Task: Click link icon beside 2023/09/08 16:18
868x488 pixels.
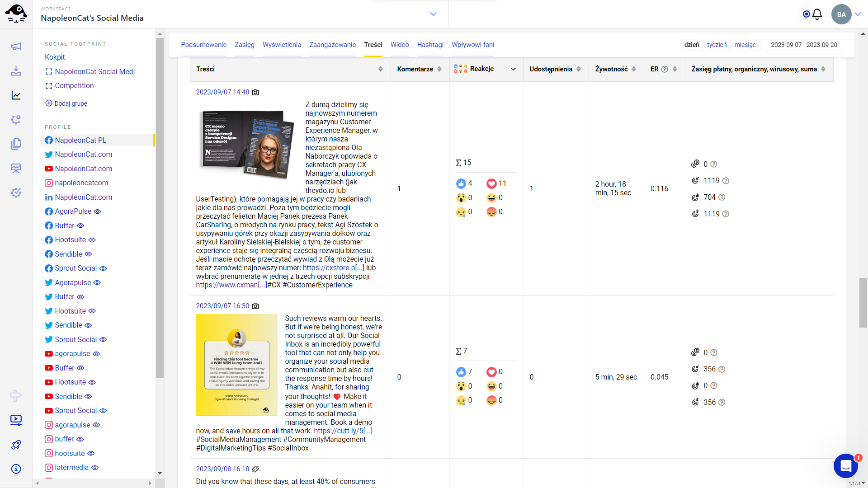Action: pos(255,469)
